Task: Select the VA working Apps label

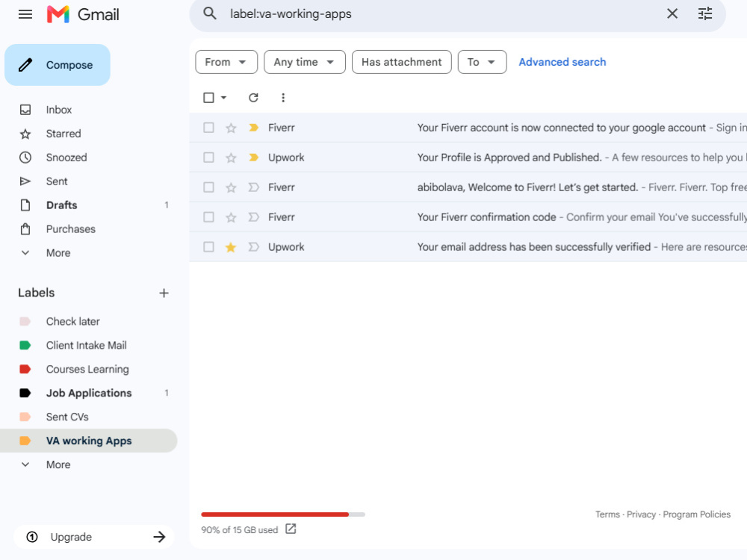Action: point(89,441)
